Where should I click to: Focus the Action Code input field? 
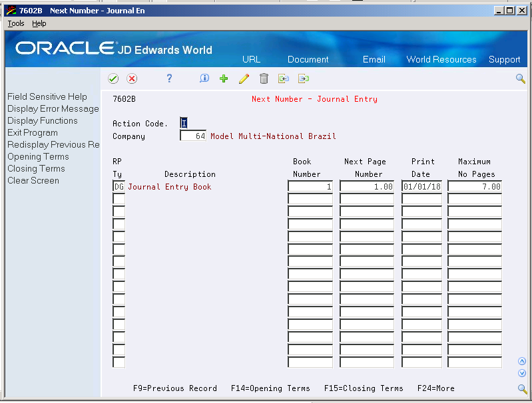184,123
